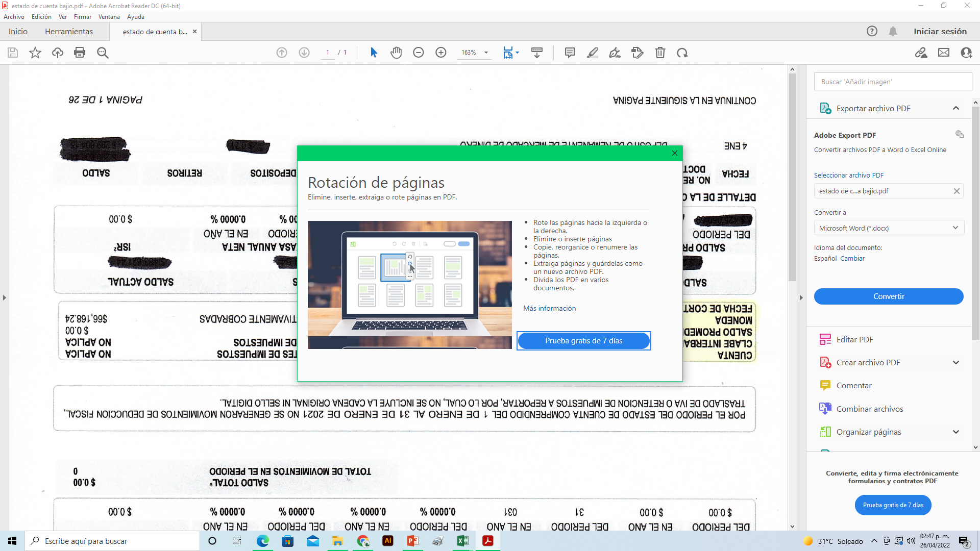Click the current page number field
The image size is (980, 551).
[328, 53]
